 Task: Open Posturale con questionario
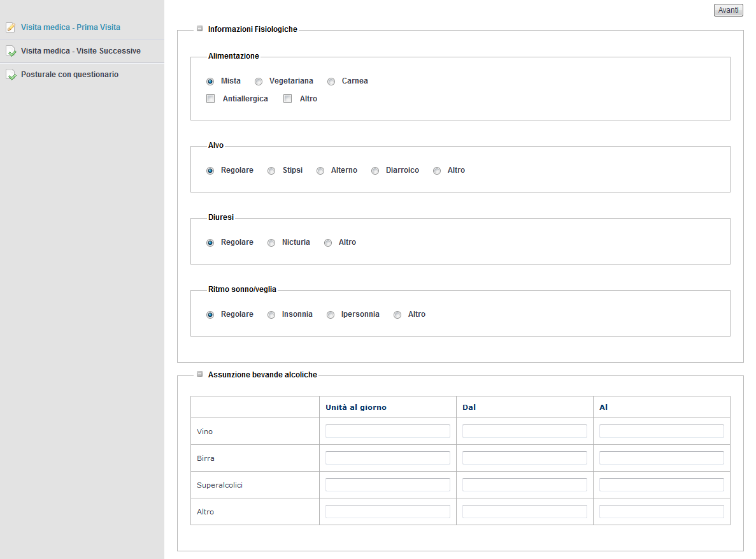point(69,75)
